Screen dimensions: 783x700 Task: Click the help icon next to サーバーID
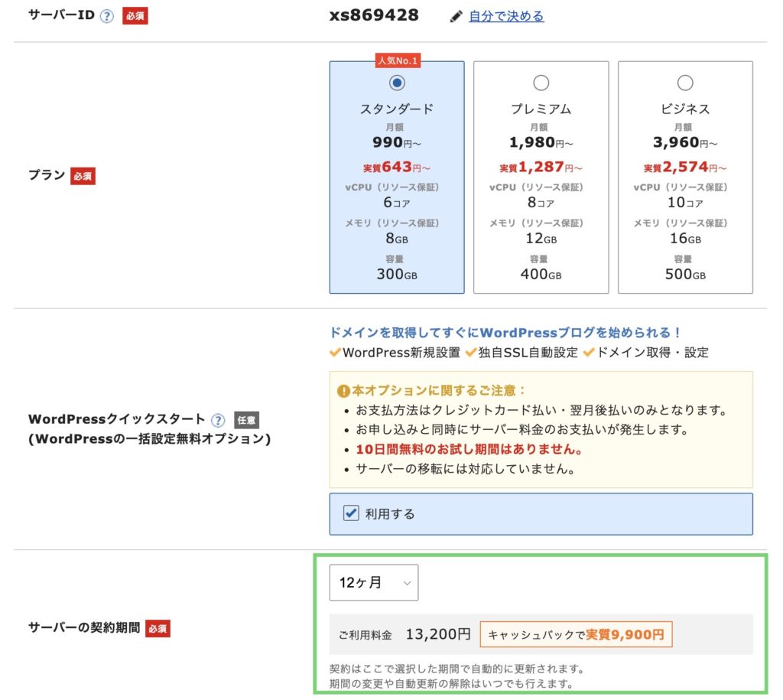click(x=106, y=16)
